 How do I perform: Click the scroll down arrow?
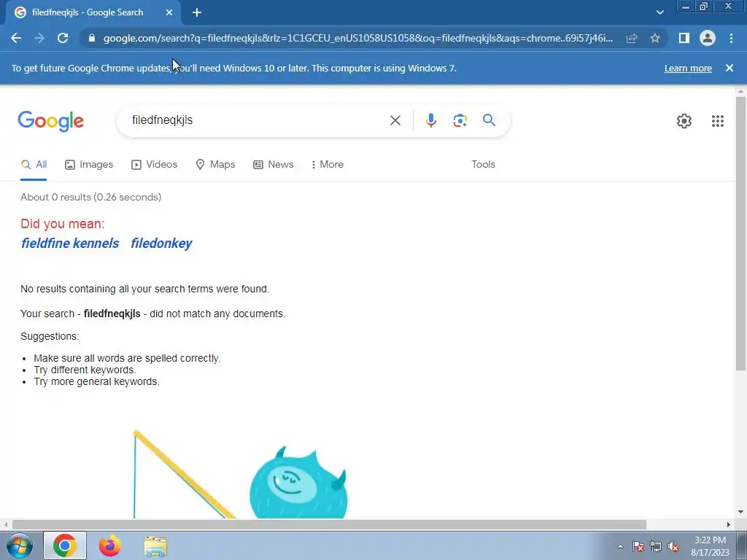[x=740, y=512]
